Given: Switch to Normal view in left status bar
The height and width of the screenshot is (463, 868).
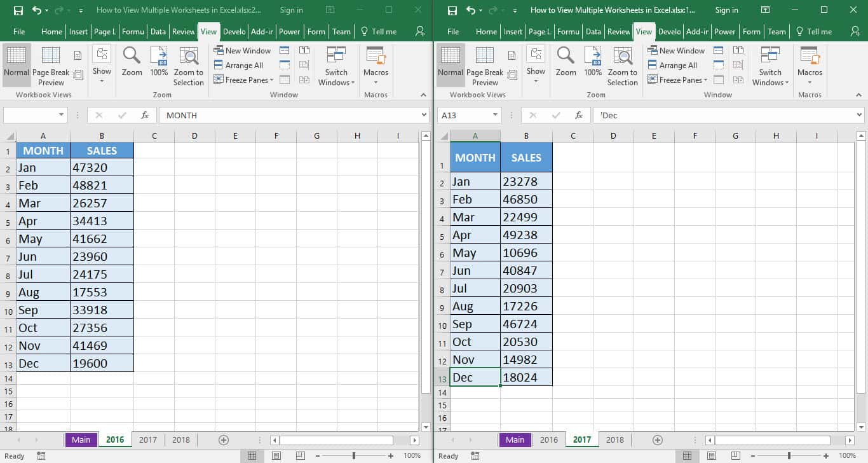Looking at the screenshot, I should (252, 456).
